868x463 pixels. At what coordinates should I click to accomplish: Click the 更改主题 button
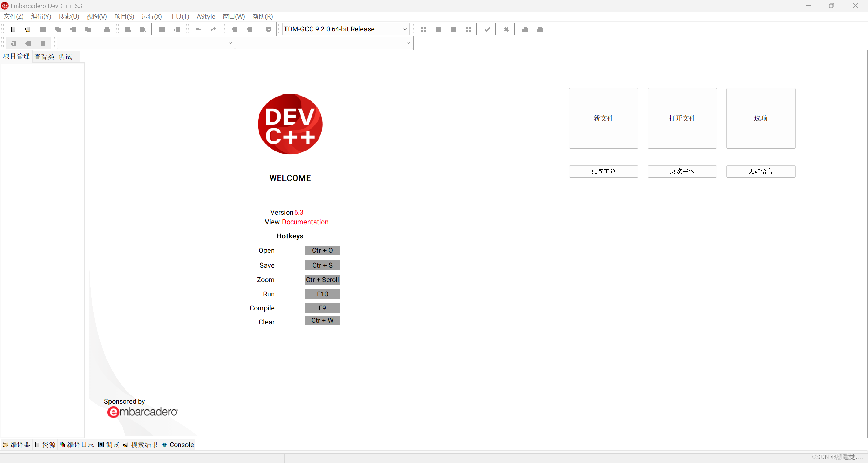click(603, 171)
